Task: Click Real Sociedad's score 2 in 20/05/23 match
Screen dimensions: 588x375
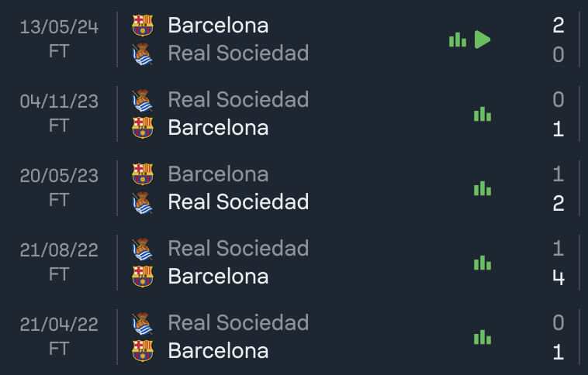Action: [x=559, y=203]
